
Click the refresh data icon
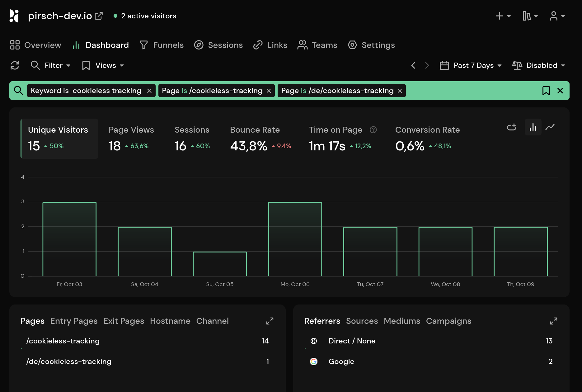pos(15,65)
